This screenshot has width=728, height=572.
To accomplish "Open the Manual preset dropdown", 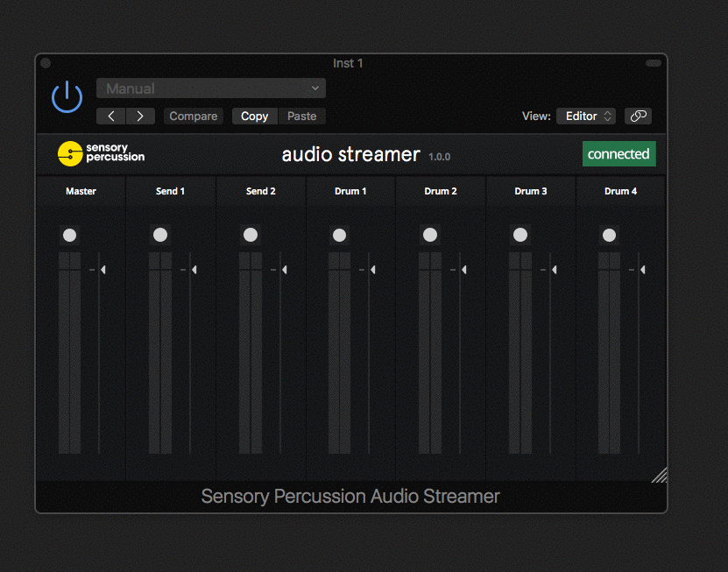I will [210, 88].
